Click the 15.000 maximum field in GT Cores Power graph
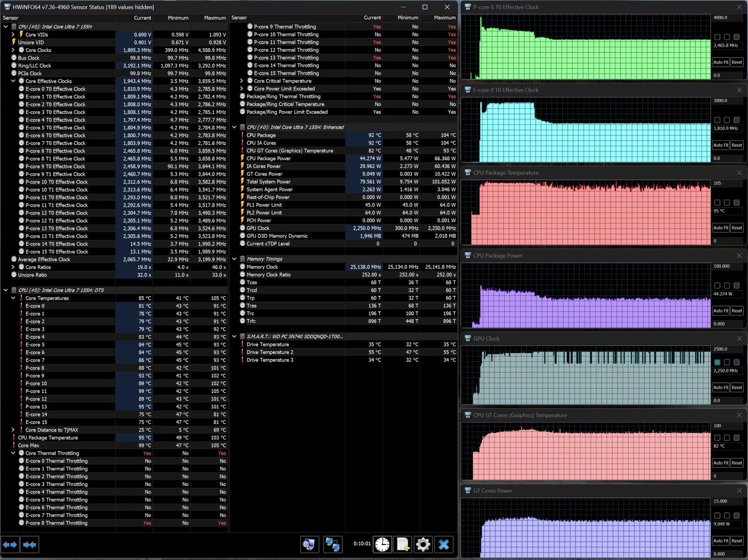The image size is (748, 560). (727, 501)
